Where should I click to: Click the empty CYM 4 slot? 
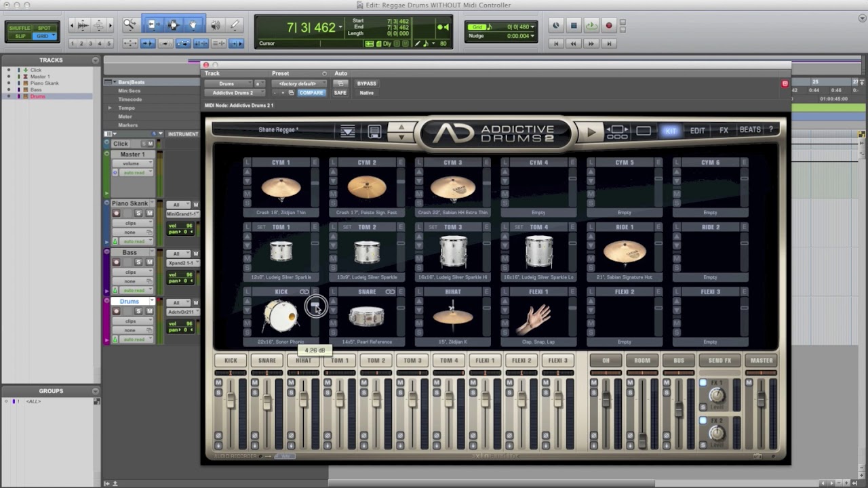pos(538,188)
